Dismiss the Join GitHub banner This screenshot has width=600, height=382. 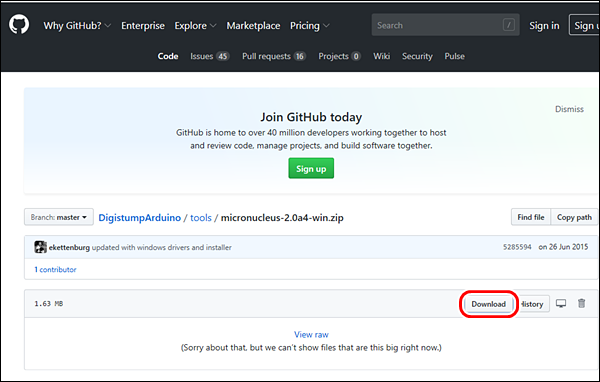click(x=569, y=109)
